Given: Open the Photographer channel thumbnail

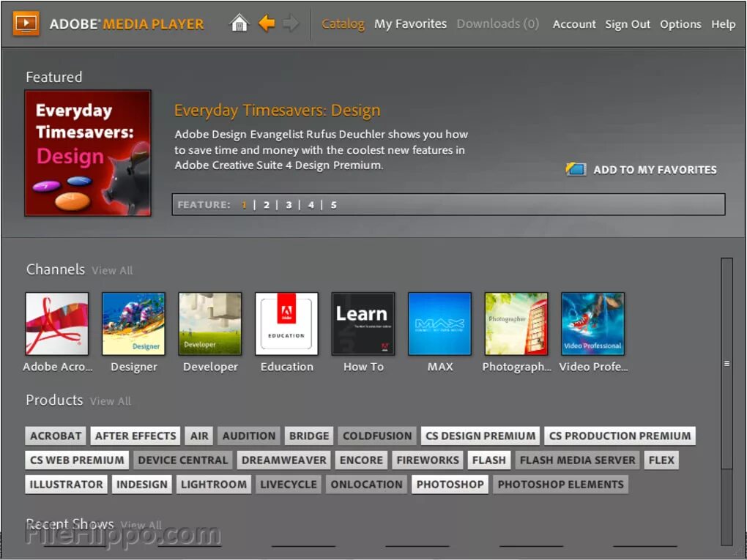Looking at the screenshot, I should (x=516, y=324).
